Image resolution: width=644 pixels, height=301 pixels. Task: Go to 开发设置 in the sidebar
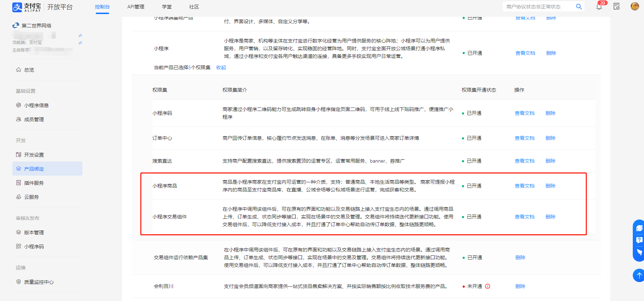click(x=34, y=155)
